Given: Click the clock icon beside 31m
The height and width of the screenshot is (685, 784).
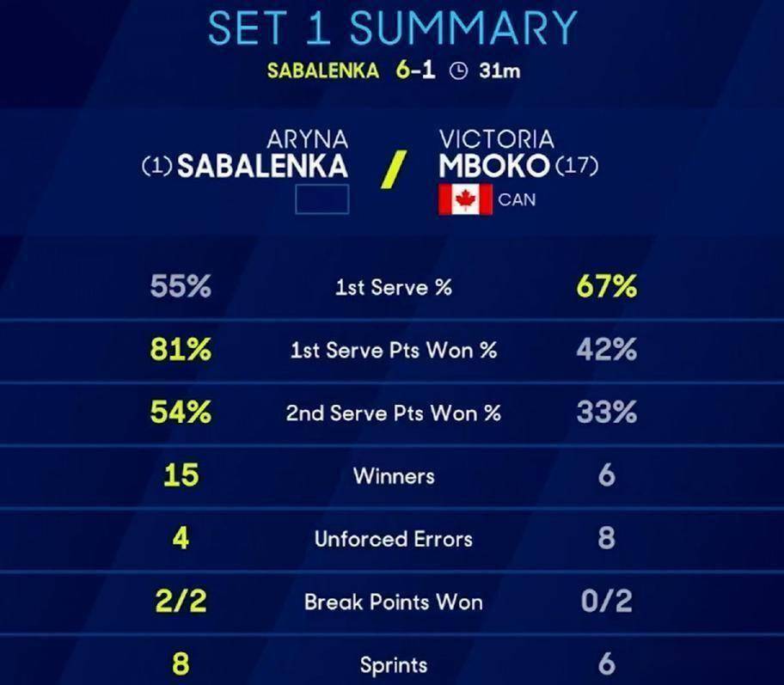Looking at the screenshot, I should pyautogui.click(x=459, y=71).
